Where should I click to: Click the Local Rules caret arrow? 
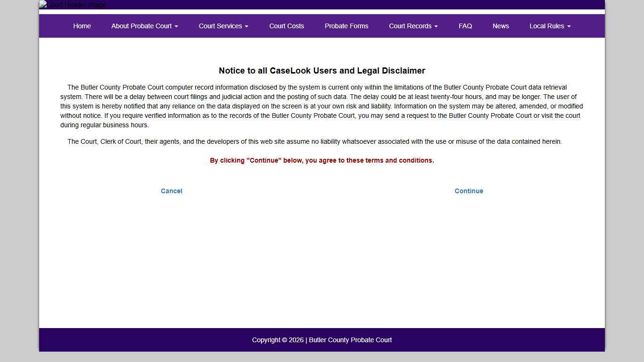(x=569, y=26)
